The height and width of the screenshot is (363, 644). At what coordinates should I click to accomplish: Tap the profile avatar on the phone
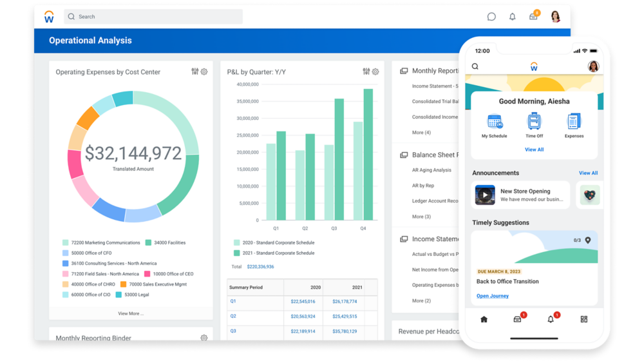click(593, 66)
